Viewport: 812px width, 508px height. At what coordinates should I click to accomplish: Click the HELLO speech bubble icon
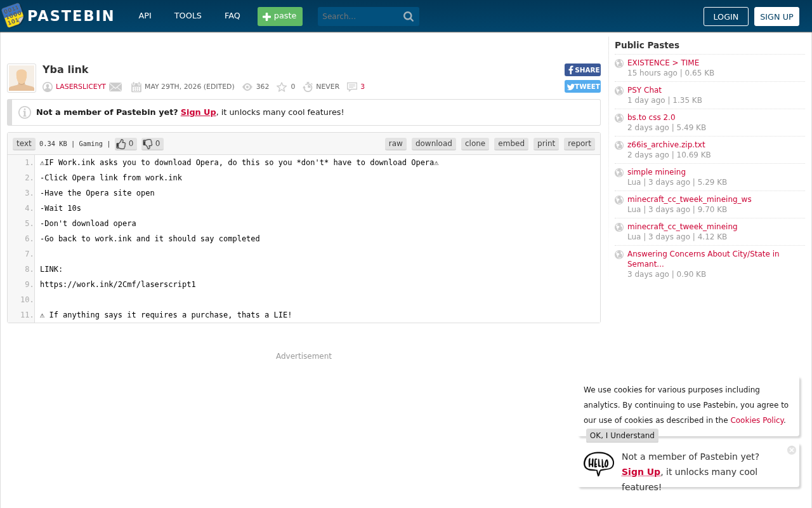tap(599, 464)
